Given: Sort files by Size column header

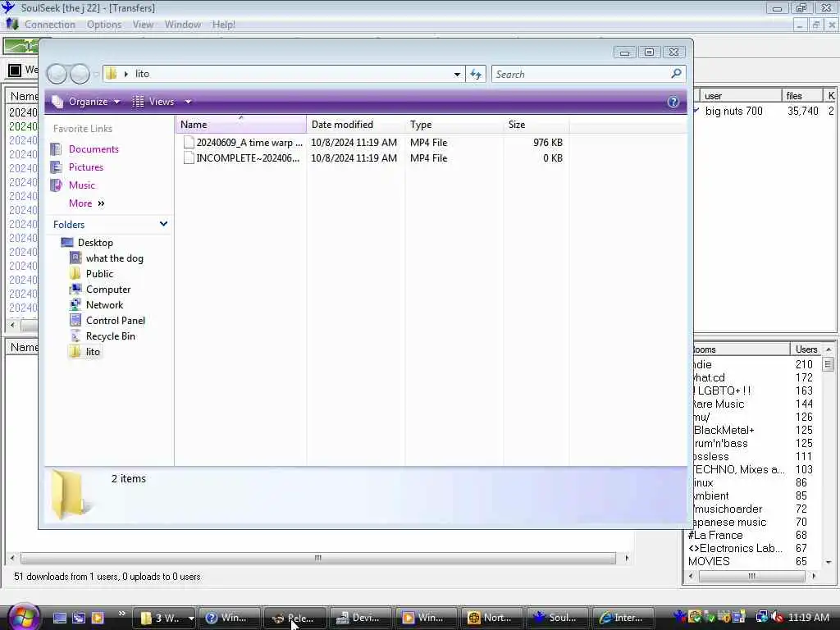Looking at the screenshot, I should [x=536, y=125].
